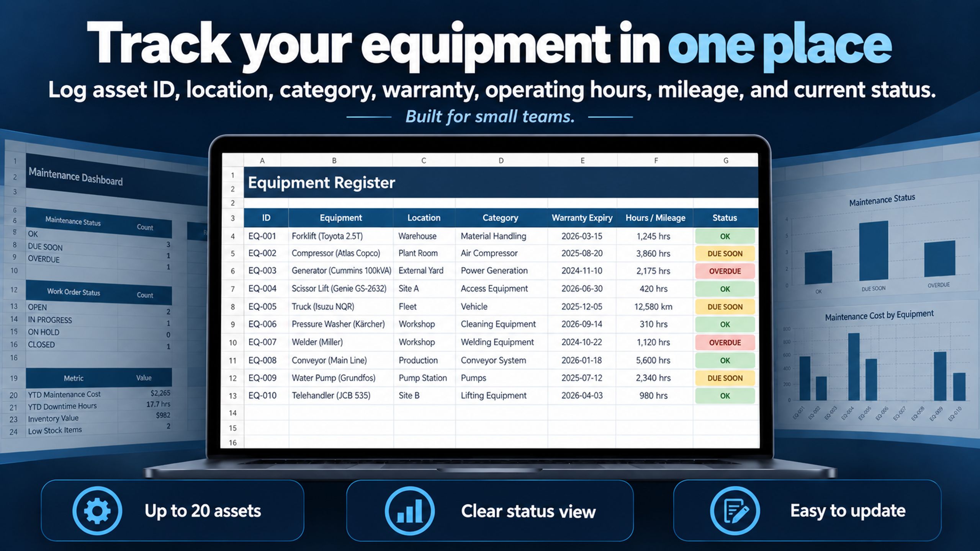Viewport: 980px width, 551px height.
Task: Click the Warranty Expiry header cell
Action: [582, 218]
